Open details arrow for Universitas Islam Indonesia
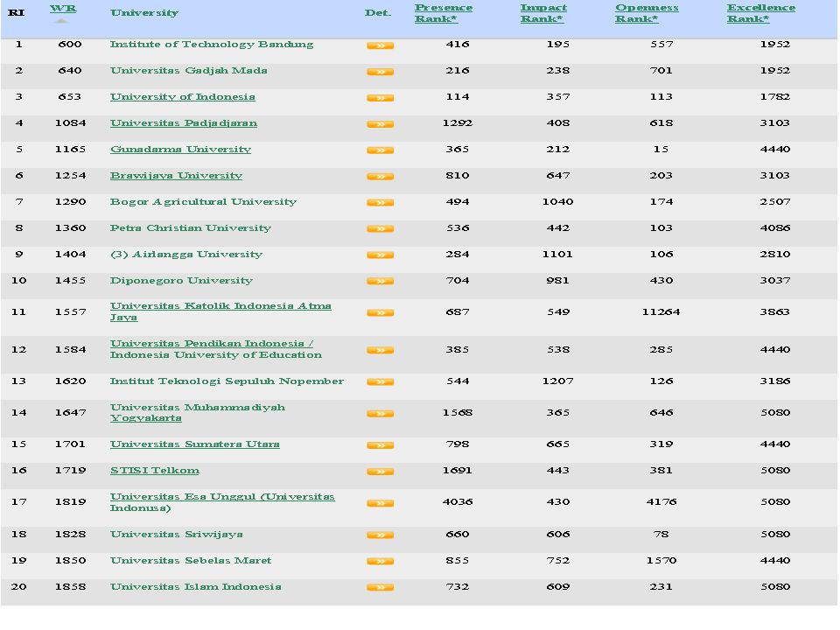This screenshot has width=840, height=630. [x=380, y=588]
